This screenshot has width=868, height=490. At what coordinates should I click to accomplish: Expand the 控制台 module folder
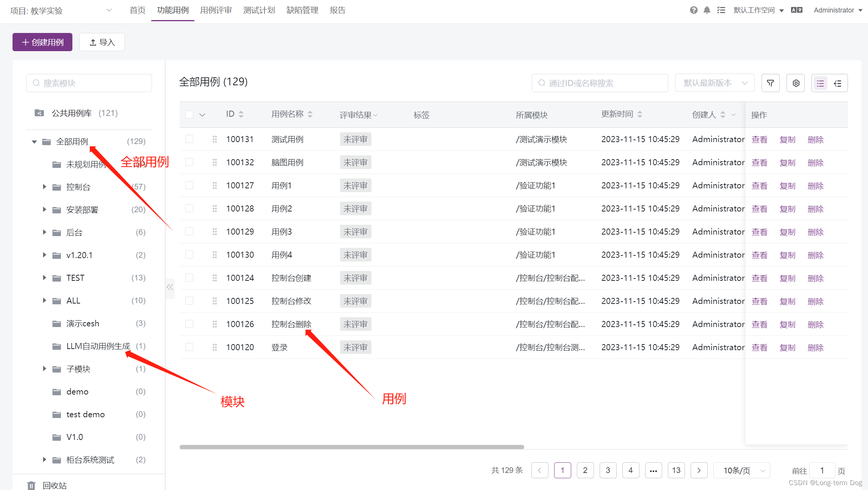[x=44, y=187]
